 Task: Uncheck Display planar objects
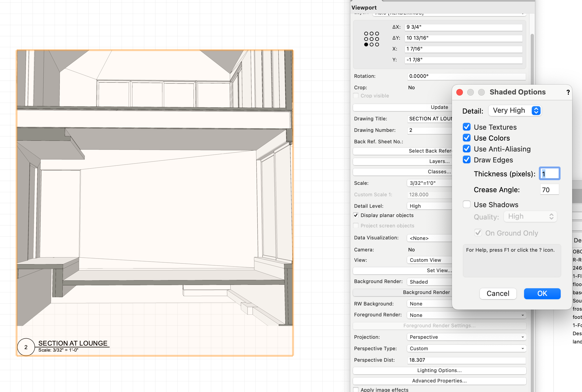coord(356,215)
